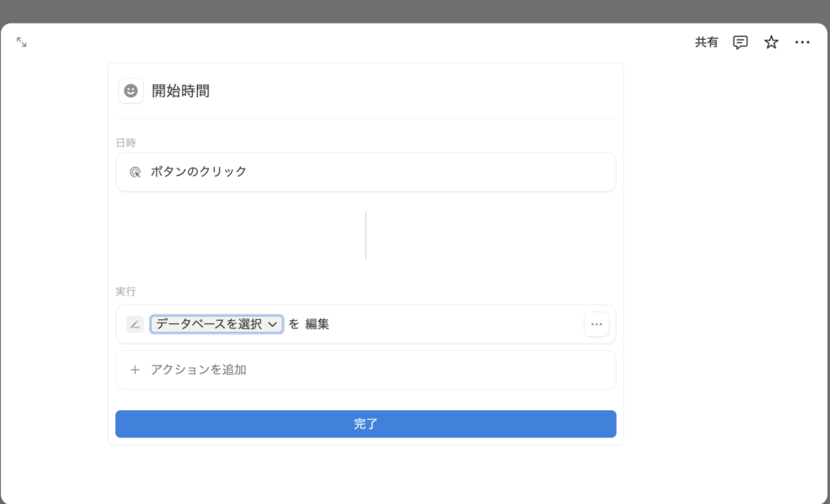Open the action row's three-dots options button
830x504 pixels.
point(597,324)
